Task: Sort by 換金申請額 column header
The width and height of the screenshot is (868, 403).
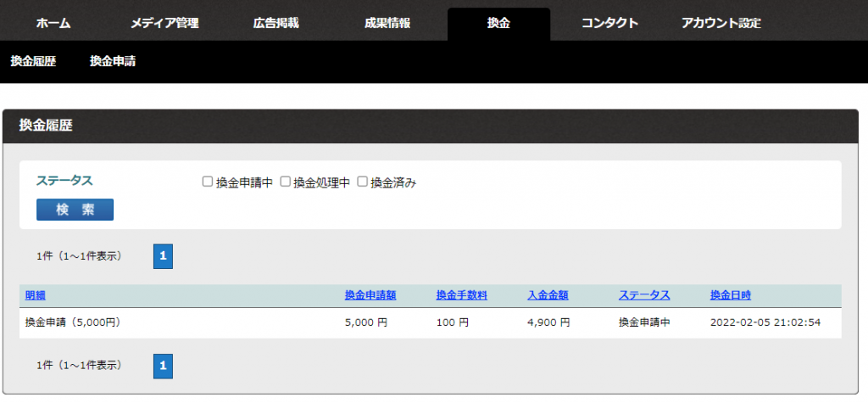Action: 370,295
